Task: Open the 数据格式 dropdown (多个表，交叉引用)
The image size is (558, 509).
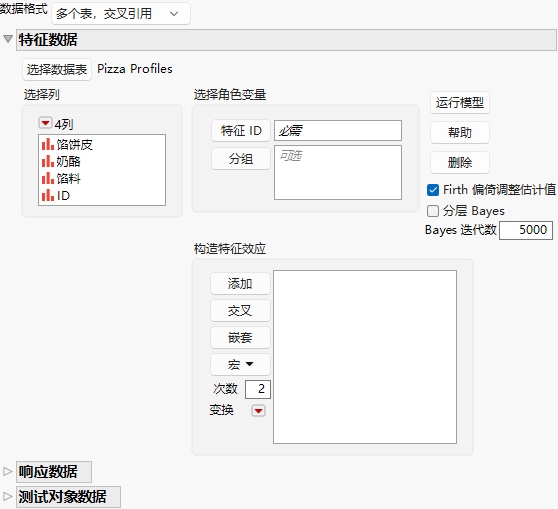Action: click(121, 14)
